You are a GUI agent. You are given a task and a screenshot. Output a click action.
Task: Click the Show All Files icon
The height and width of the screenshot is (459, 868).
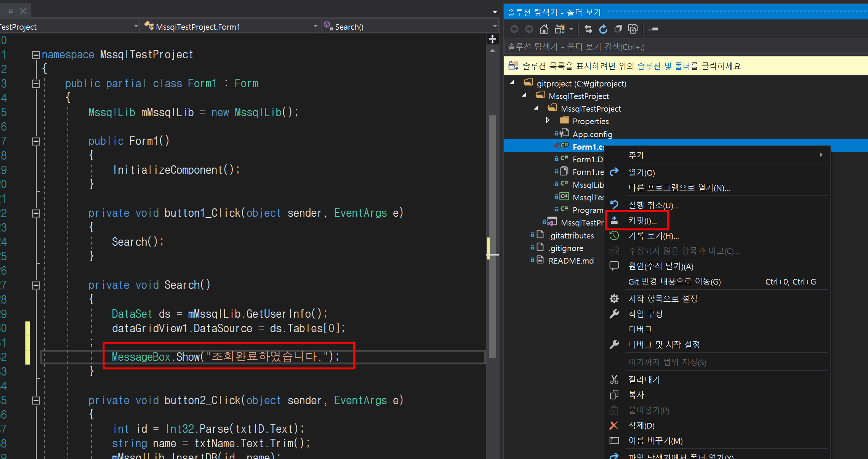click(x=633, y=29)
